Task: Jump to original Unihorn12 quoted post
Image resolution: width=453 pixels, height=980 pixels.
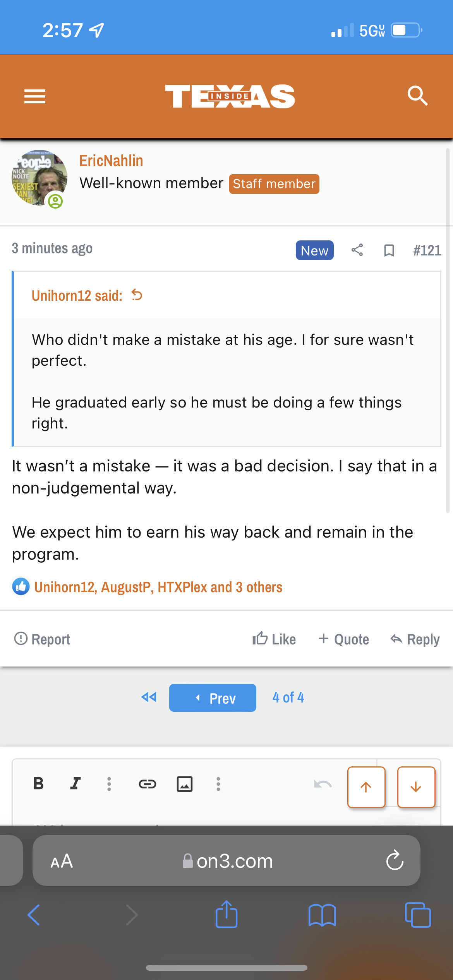Action: (x=137, y=295)
